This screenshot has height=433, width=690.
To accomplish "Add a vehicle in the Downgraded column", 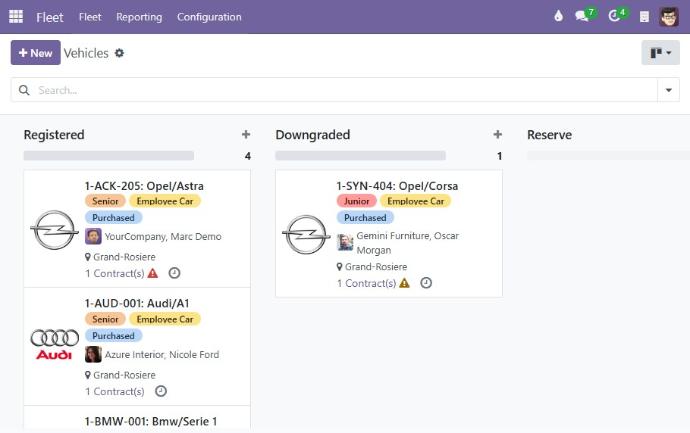I will pos(497,135).
